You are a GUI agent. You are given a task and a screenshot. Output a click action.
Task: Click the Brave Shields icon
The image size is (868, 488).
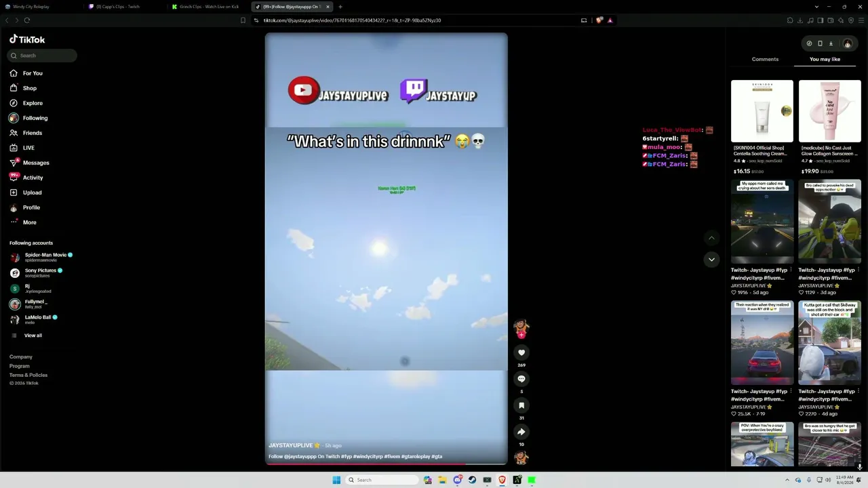point(599,20)
